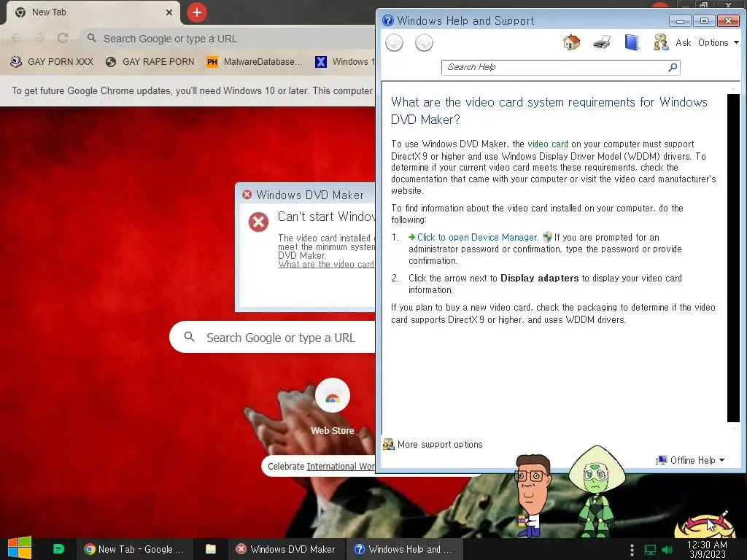
Task: Maximize the Windows Help and Support window
Action: [x=704, y=21]
